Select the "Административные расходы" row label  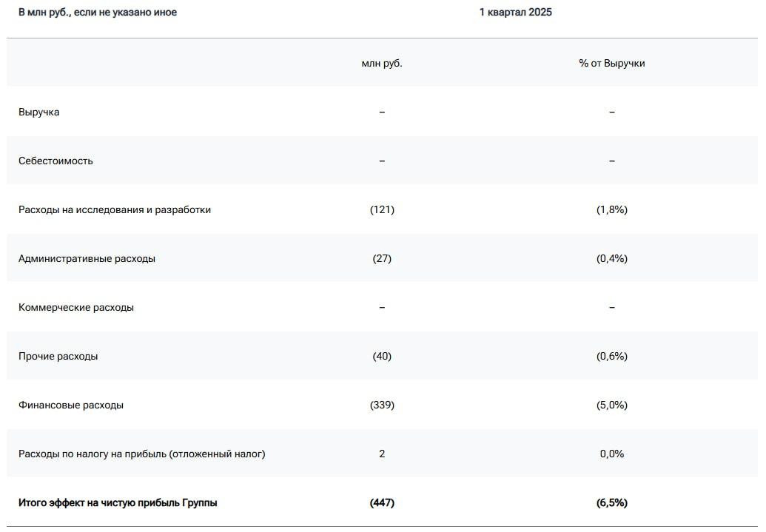87,258
